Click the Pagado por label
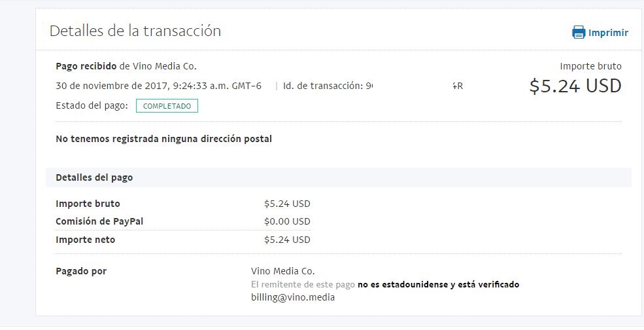Screen dimensions: 644x330 pos(81,271)
